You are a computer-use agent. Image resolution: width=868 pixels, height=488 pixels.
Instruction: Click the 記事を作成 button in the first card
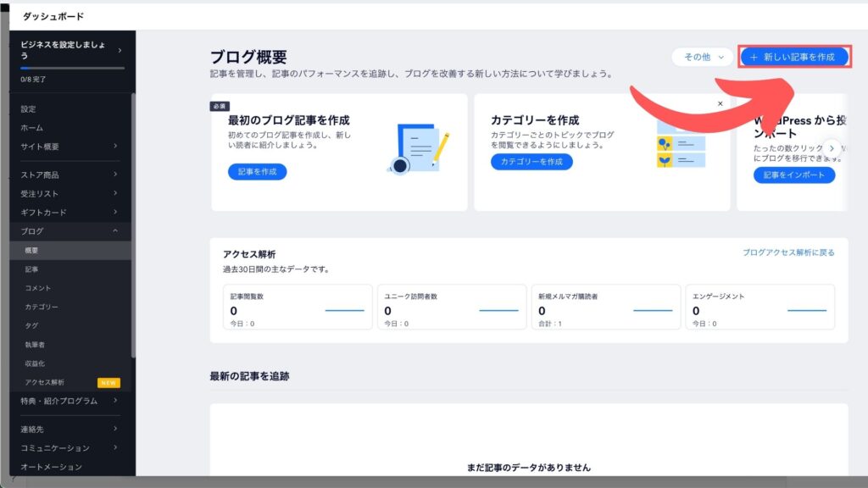(258, 171)
